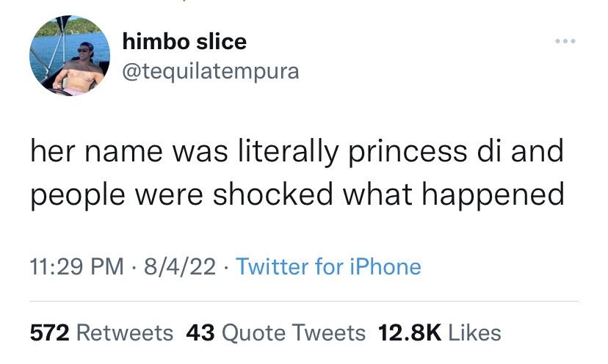Click the Twitter for iPhone source link
Viewport: 608px width, 364px height.
click(327, 266)
